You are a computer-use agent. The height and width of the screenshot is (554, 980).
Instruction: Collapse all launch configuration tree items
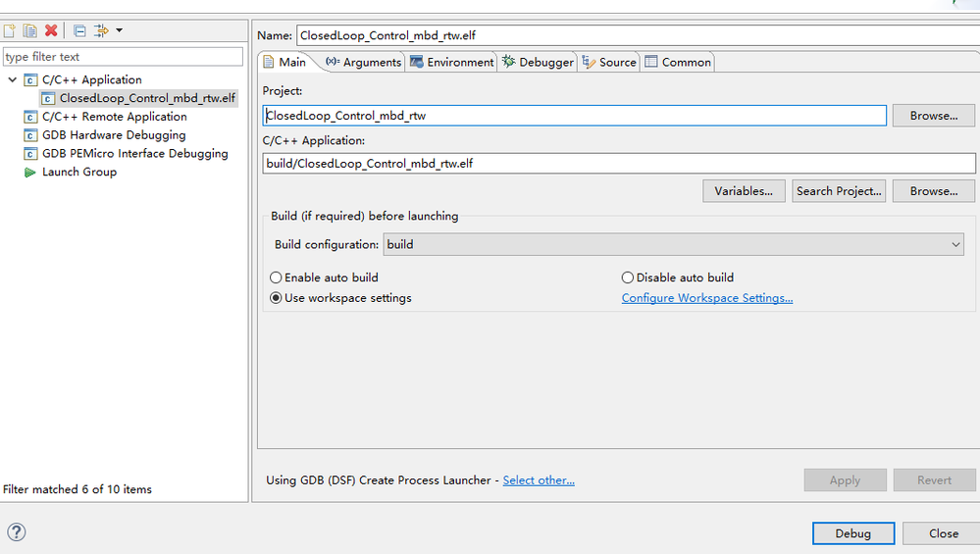(79, 31)
